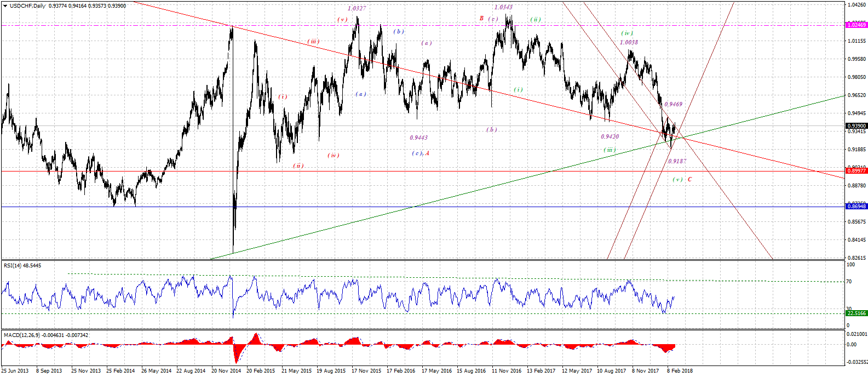The height and width of the screenshot is (377, 868).
Task: Select the red (iv) wave label
Action: (x=334, y=156)
